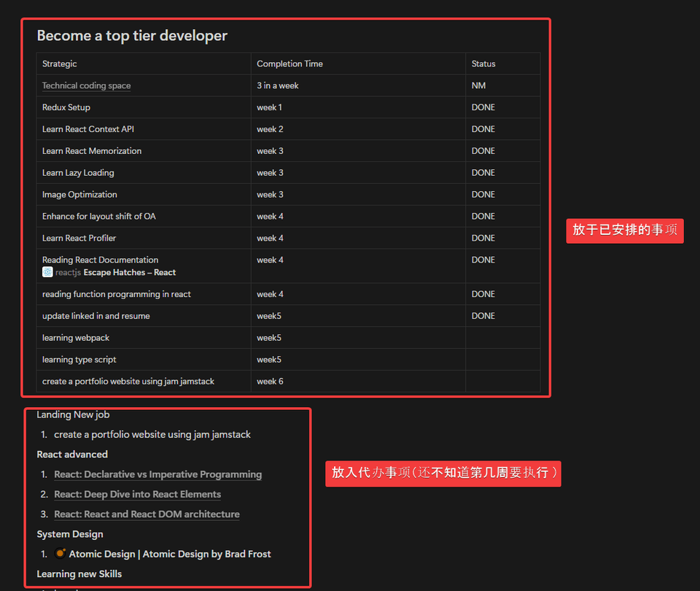Click the System Design section heading
Screen dimensions: 700x591
(x=70, y=534)
